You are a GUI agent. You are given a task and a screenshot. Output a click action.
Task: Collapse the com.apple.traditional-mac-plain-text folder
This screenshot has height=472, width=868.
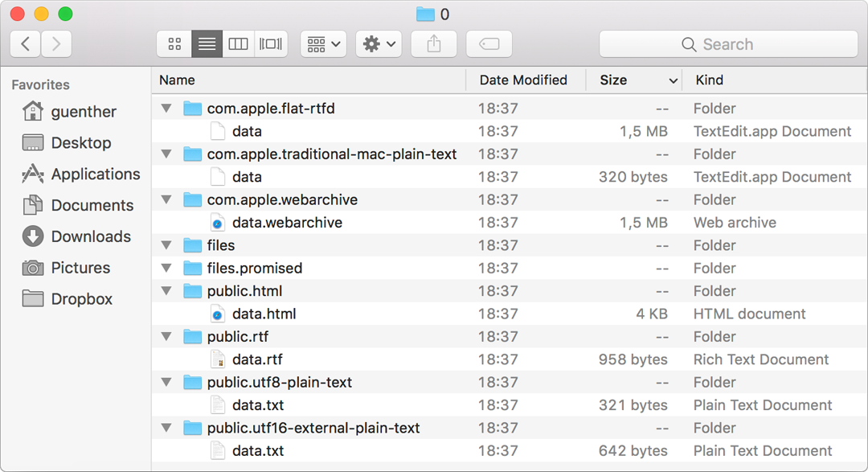point(166,154)
